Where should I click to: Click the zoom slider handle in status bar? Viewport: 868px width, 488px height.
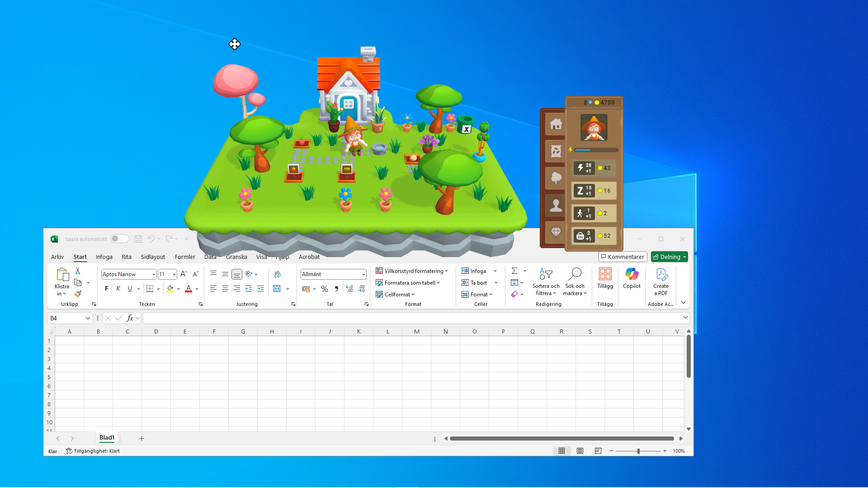click(x=638, y=451)
